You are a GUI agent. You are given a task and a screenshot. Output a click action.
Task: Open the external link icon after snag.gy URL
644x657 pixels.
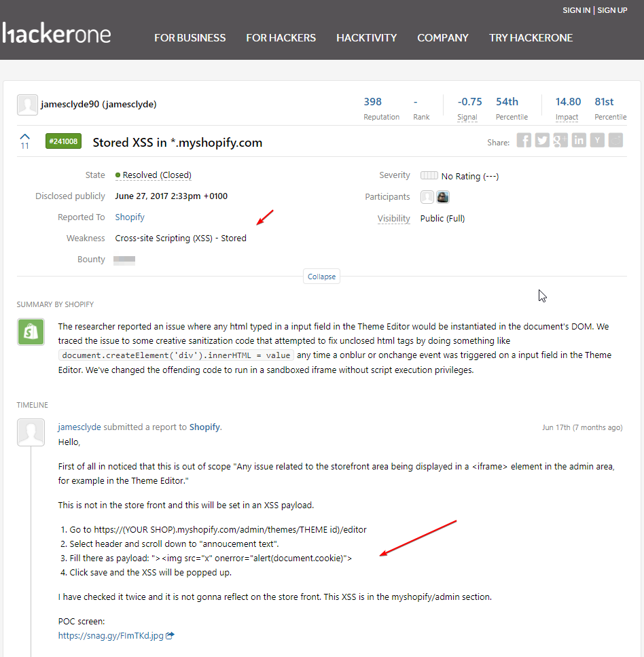pyautogui.click(x=170, y=636)
